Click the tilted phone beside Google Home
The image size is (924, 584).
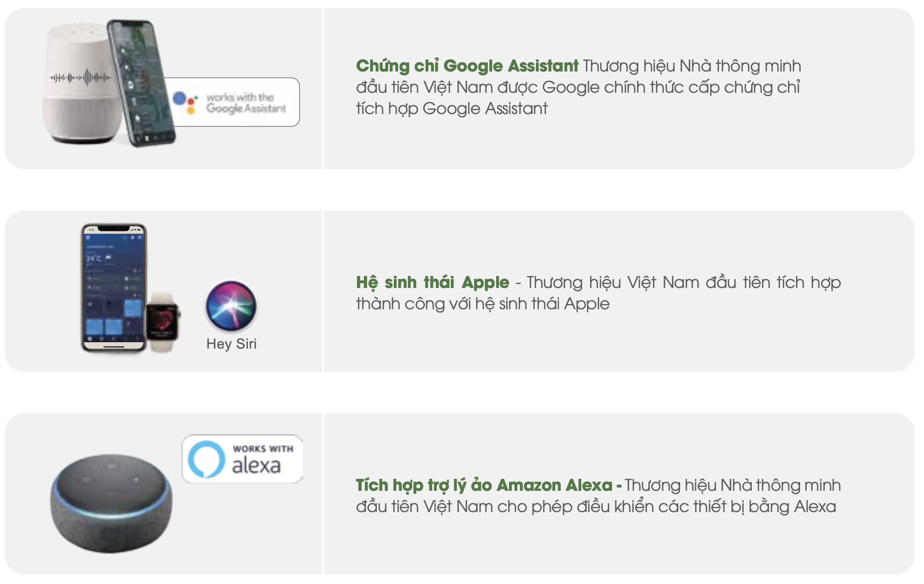coord(141,83)
